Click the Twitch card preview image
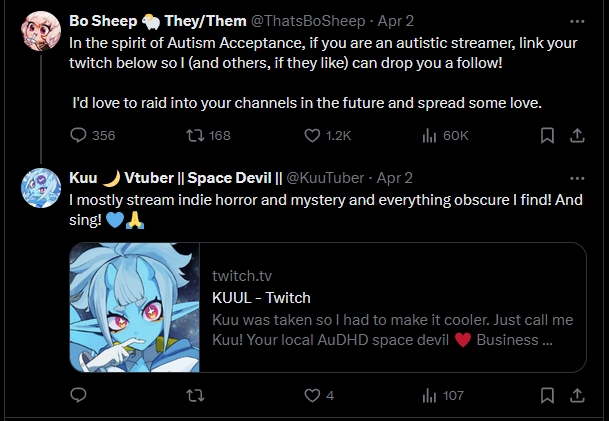Image resolution: width=609 pixels, height=421 pixels. pyautogui.click(x=134, y=308)
